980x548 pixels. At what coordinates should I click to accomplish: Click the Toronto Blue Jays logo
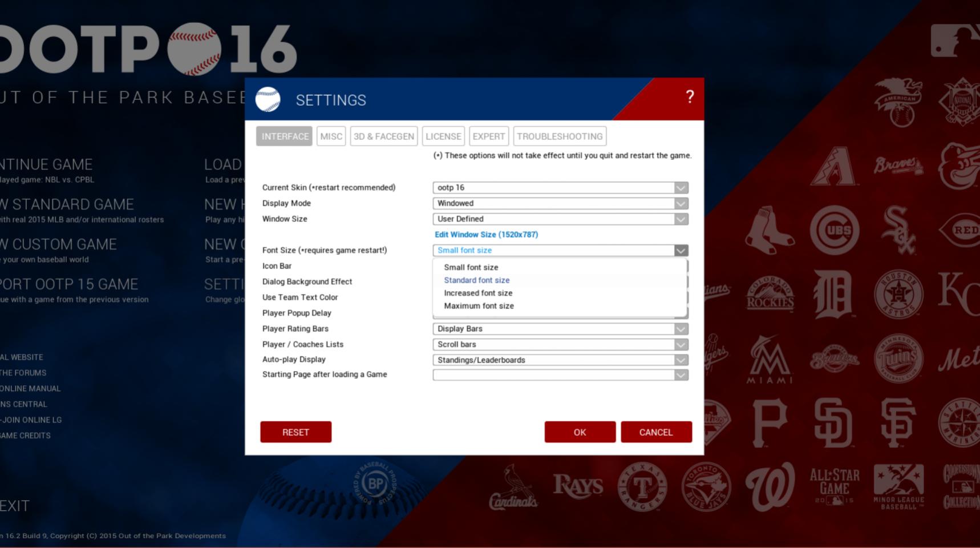pyautogui.click(x=706, y=487)
